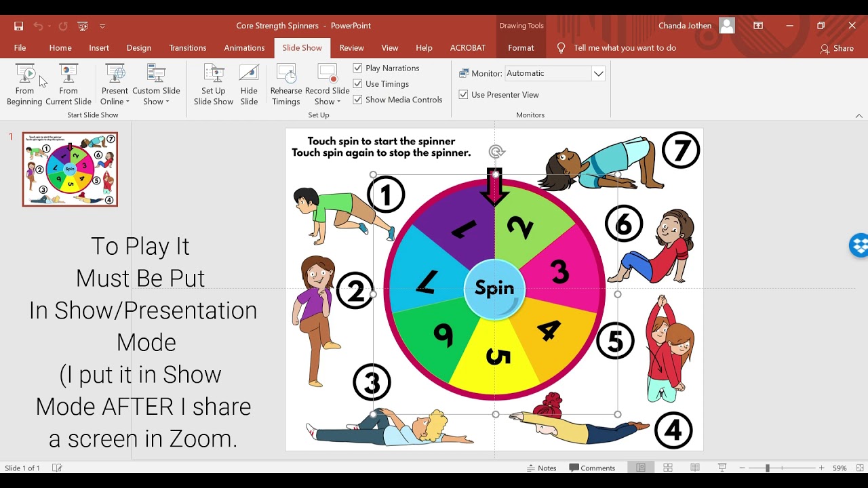Screen dimensions: 868x488
Task: Click the Share button
Action: click(x=837, y=48)
